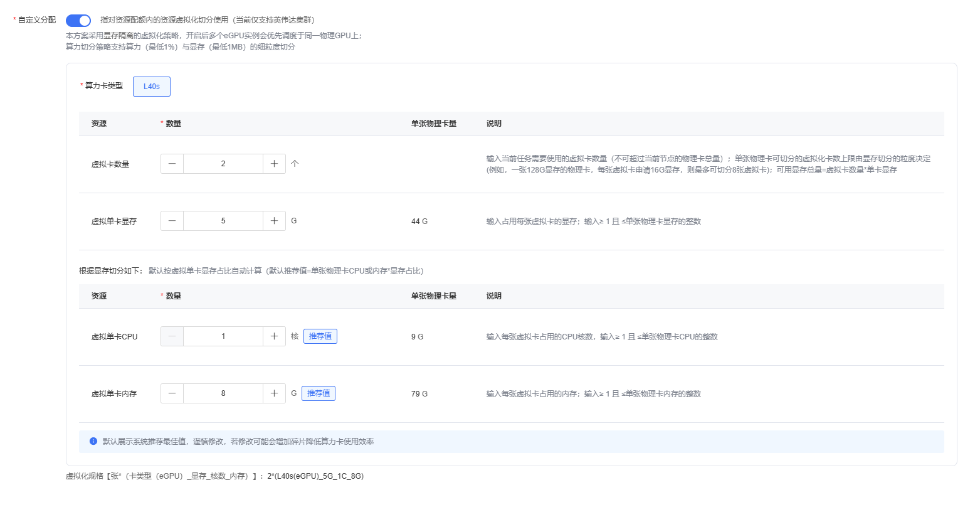Click the 虚拟单卡内存 value field
This screenshot has width=980, height=517.
pos(223,393)
